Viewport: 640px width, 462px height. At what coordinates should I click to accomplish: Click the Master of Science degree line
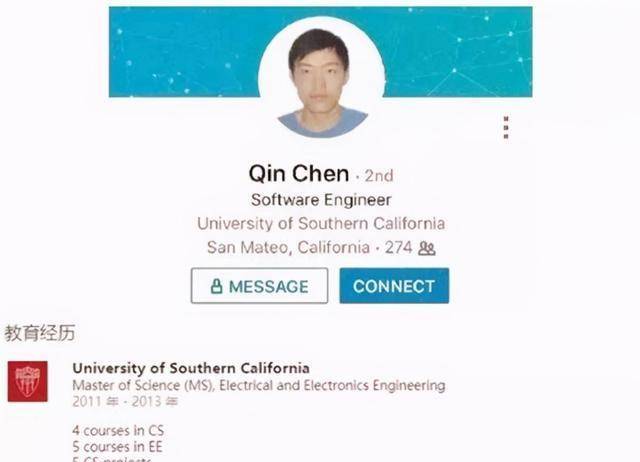coord(259,385)
